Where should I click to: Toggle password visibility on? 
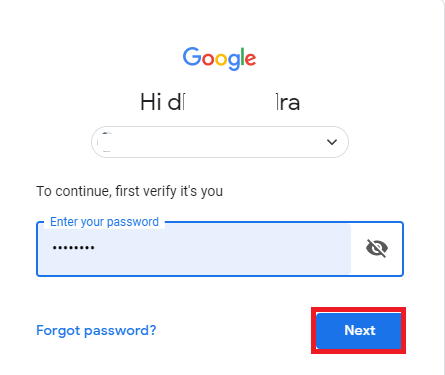click(377, 248)
